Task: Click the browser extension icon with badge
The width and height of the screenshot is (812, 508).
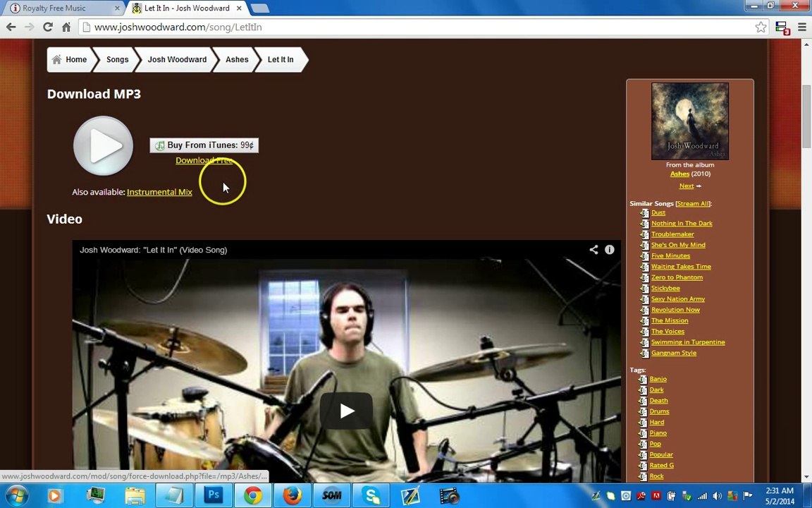Action: (782, 28)
